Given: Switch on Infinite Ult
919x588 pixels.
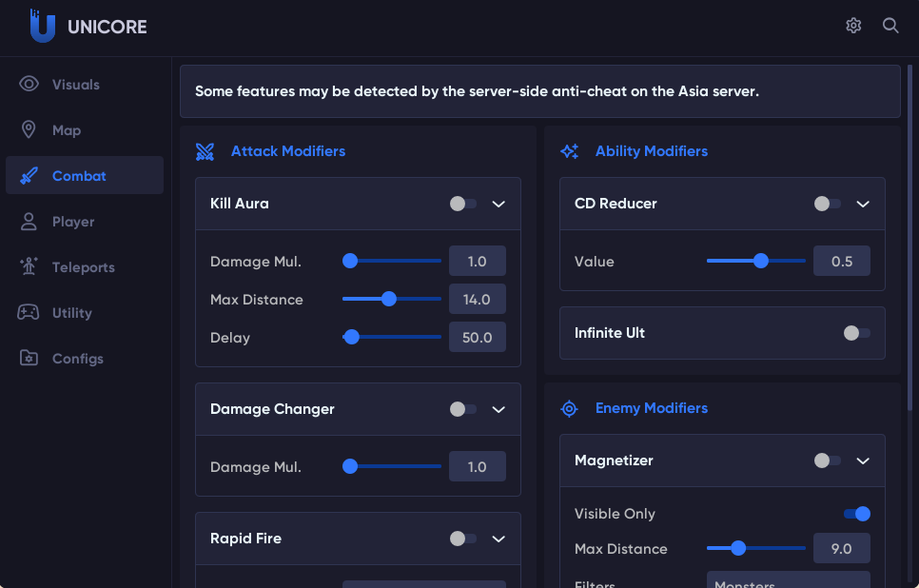Looking at the screenshot, I should (857, 333).
